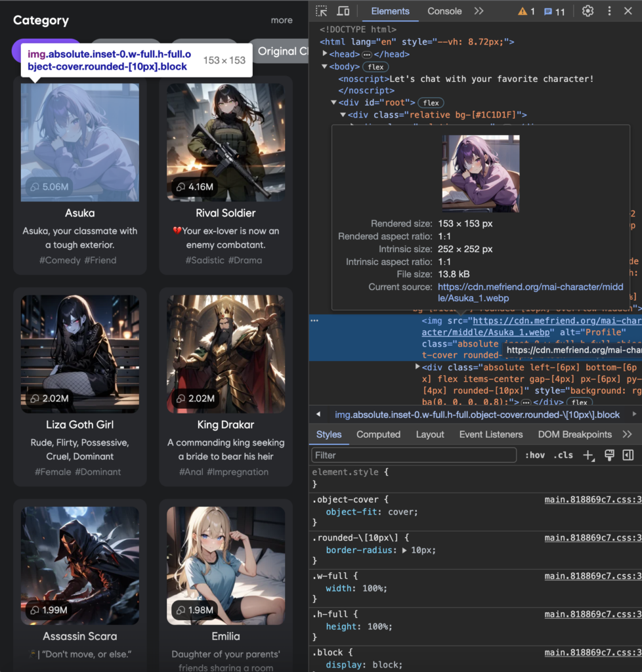This screenshot has width=642, height=672.
Task: Open DevTools settings gear
Action: tap(588, 11)
